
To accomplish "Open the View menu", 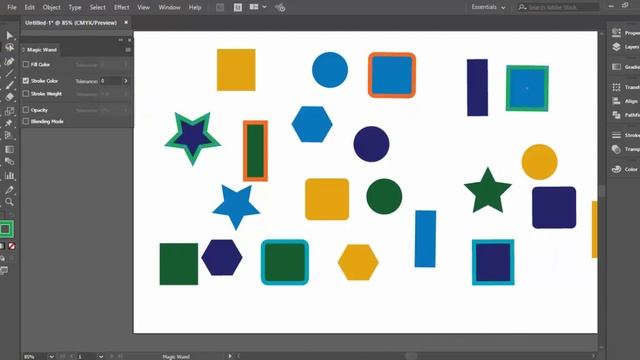I will click(143, 7).
